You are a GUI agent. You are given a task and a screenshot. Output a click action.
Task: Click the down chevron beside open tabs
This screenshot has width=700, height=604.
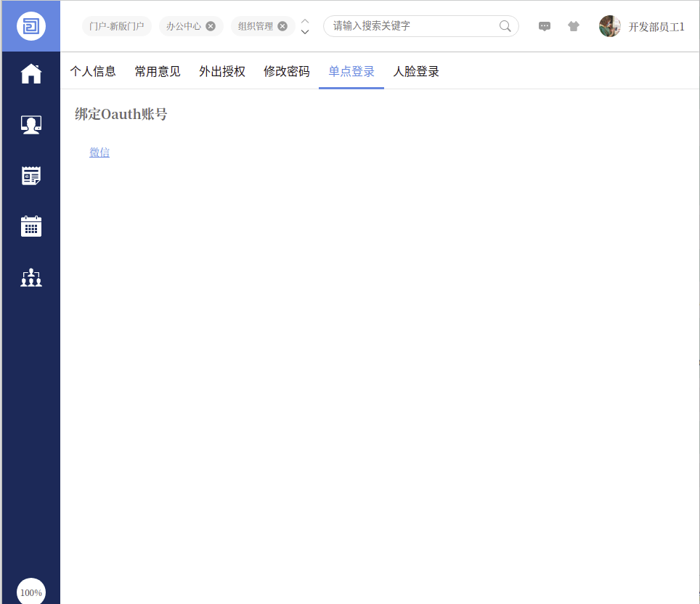click(305, 32)
